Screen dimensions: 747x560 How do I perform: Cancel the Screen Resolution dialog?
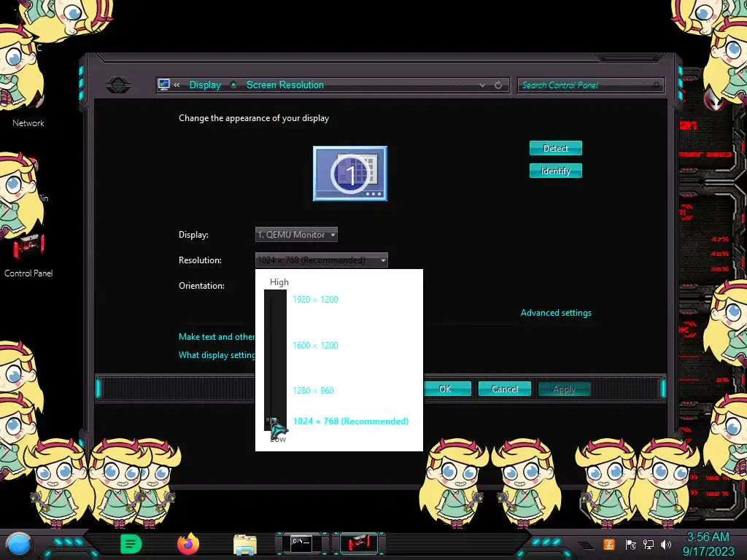[x=505, y=389]
